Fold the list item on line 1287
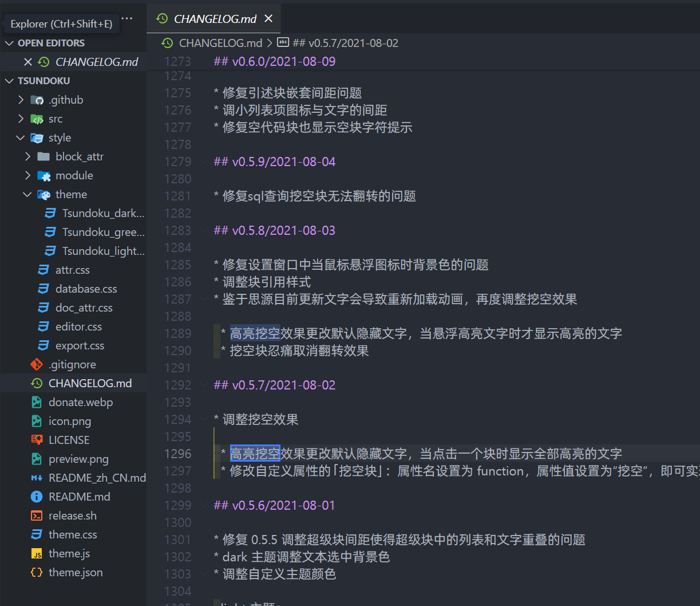The height and width of the screenshot is (606, 700). pos(204,299)
